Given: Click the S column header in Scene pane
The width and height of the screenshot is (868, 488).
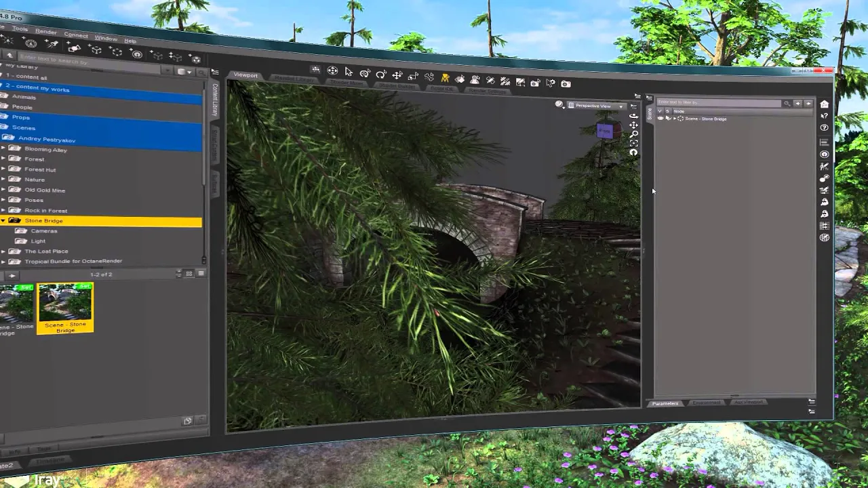Looking at the screenshot, I should (x=667, y=111).
